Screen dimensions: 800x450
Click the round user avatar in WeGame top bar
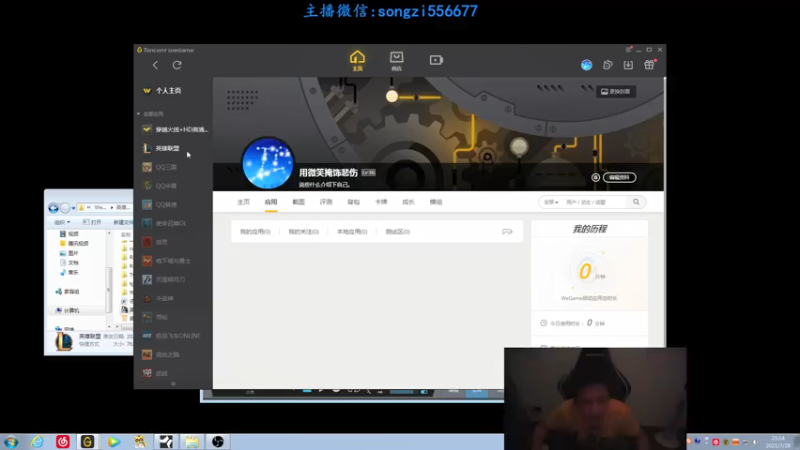(x=586, y=65)
